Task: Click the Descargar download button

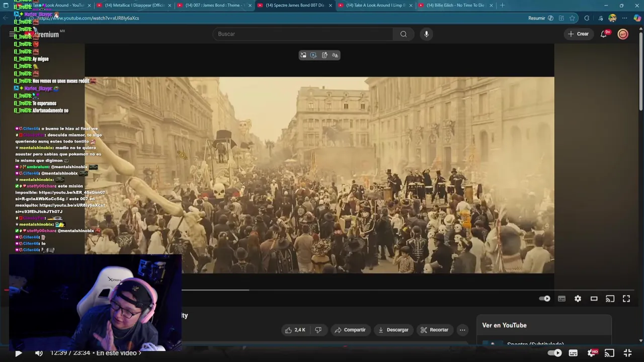Action: [393, 330]
